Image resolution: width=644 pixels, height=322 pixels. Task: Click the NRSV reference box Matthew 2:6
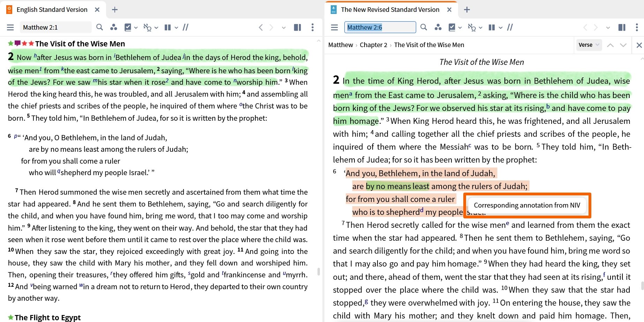click(x=380, y=27)
